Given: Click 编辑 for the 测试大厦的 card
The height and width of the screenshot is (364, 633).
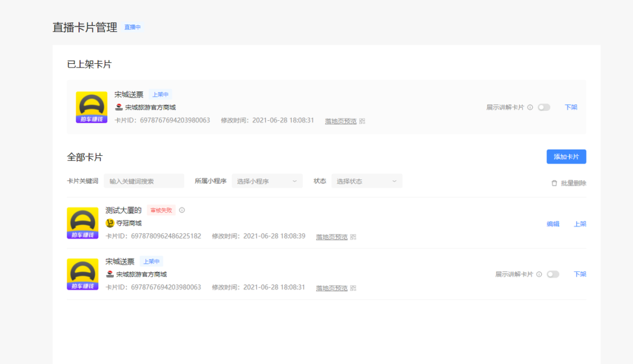Looking at the screenshot, I should tap(553, 224).
